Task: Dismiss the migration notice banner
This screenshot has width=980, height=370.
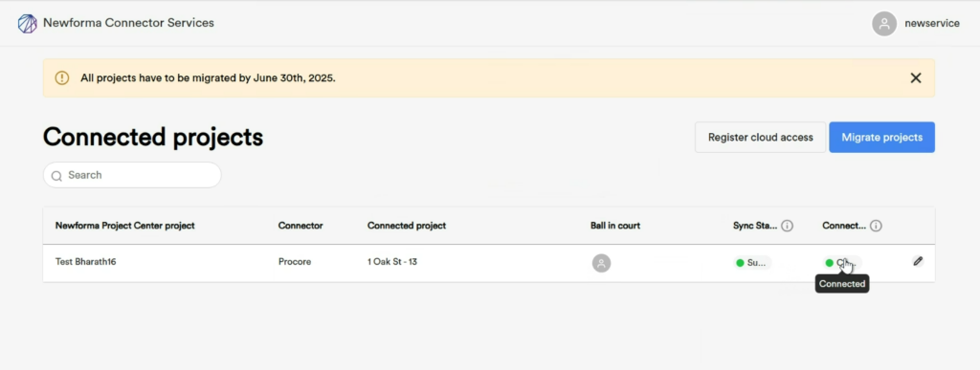Action: point(916,78)
